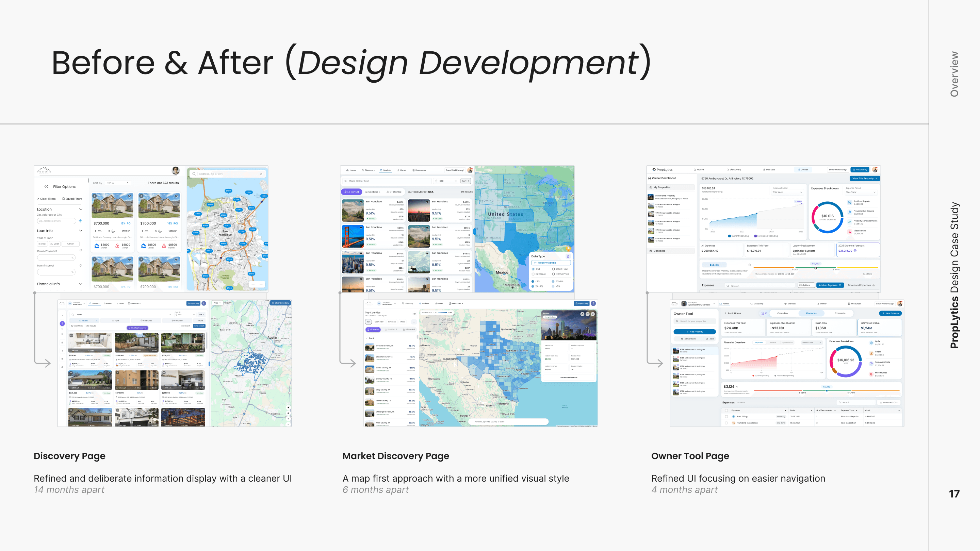Viewport: 980px width, 551px height.
Task: Click the crosshair locate icon beside Zip field
Action: [80, 221]
